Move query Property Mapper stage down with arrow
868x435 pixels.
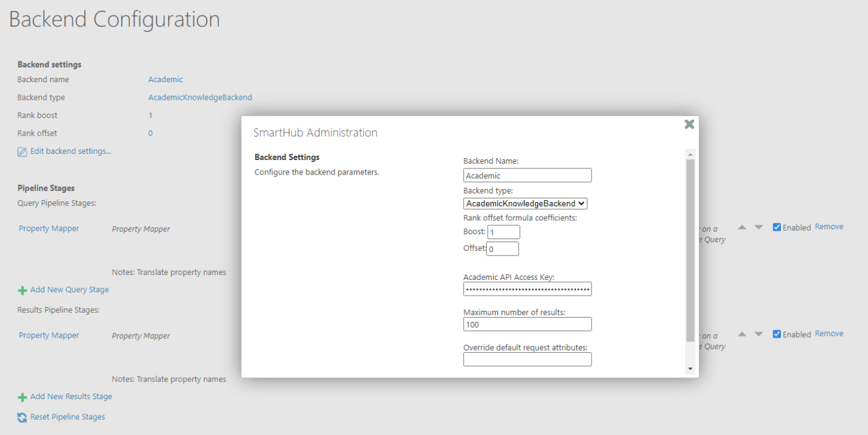tap(758, 228)
